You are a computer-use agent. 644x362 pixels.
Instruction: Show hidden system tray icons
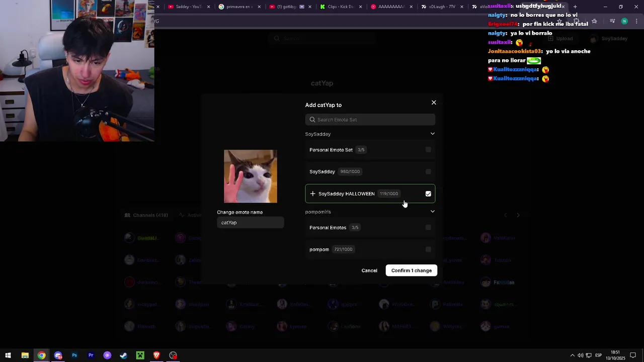coord(572,355)
